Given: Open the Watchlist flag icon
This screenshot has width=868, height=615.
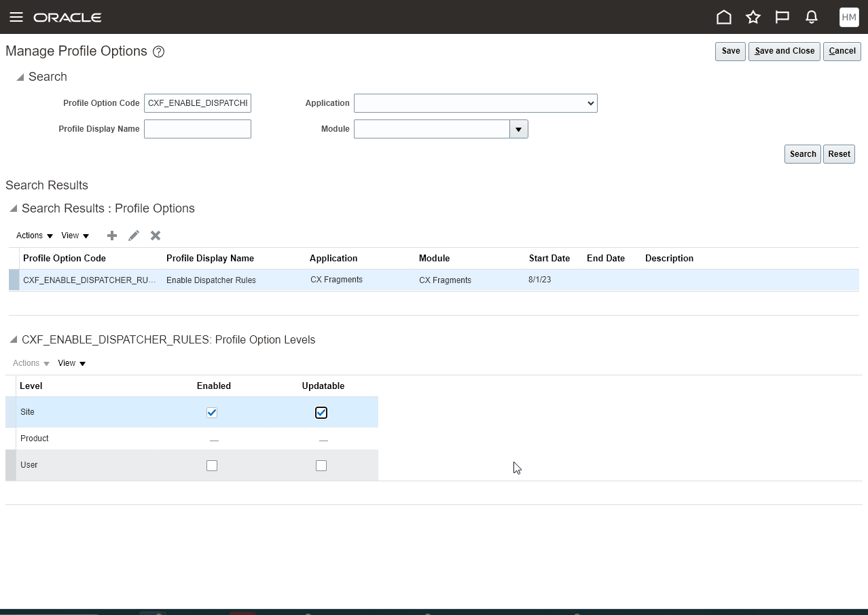Looking at the screenshot, I should 782,17.
